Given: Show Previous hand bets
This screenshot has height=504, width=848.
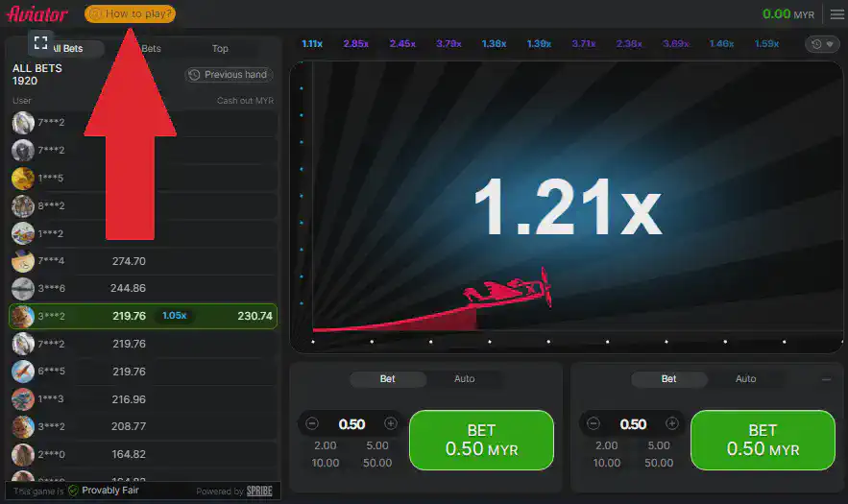Looking at the screenshot, I should pyautogui.click(x=229, y=75).
